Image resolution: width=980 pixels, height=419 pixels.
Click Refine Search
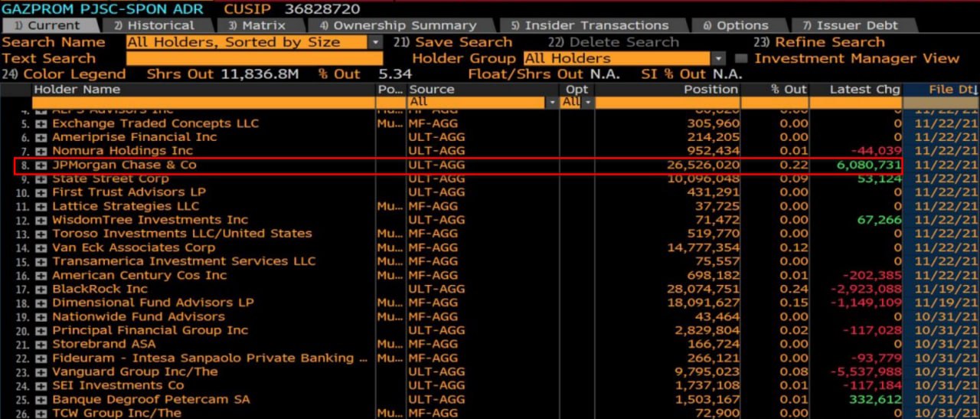click(x=818, y=43)
